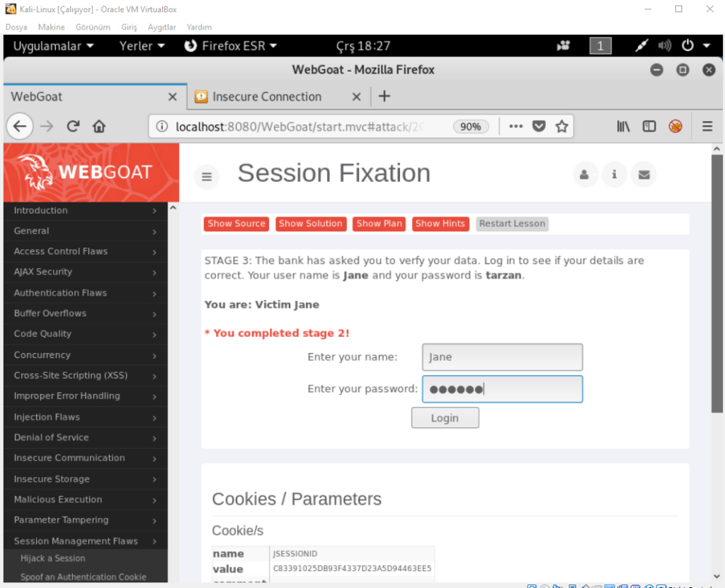
Task: Switch to Insecure Connection tab
Action: click(x=267, y=97)
